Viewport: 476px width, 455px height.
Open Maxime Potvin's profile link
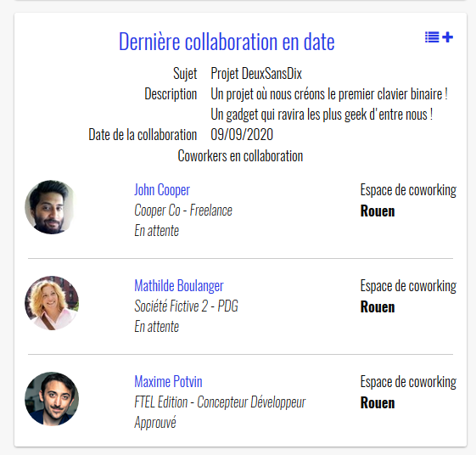[x=169, y=382]
